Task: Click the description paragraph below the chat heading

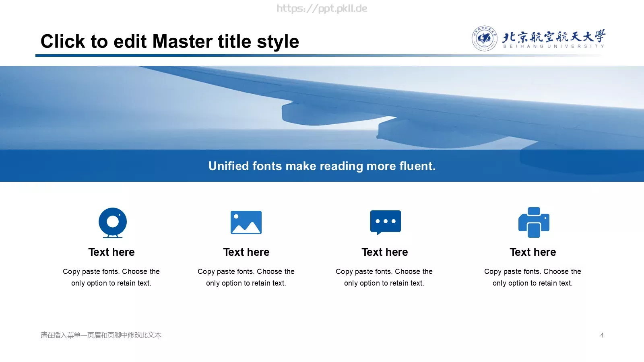Action: [384, 277]
